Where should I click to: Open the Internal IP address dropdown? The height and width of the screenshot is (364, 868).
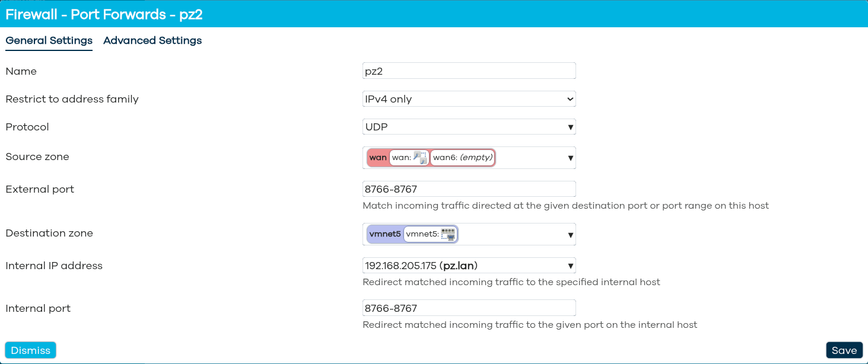pos(469,266)
